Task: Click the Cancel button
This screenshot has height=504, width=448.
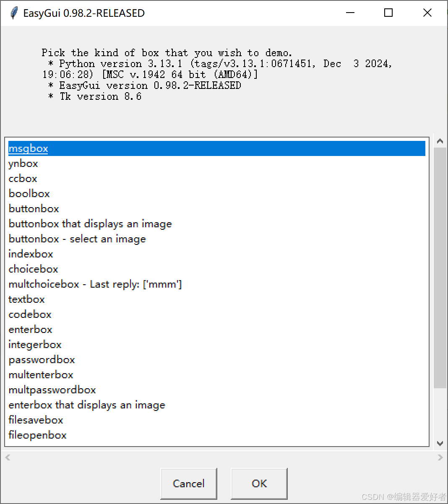Action: tap(189, 483)
